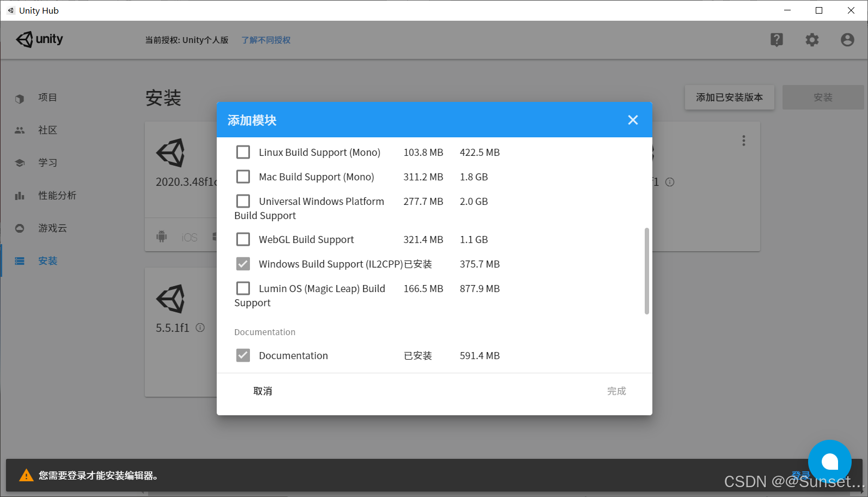This screenshot has height=497, width=868.
Task: Click the 社区 people icon
Action: click(20, 130)
